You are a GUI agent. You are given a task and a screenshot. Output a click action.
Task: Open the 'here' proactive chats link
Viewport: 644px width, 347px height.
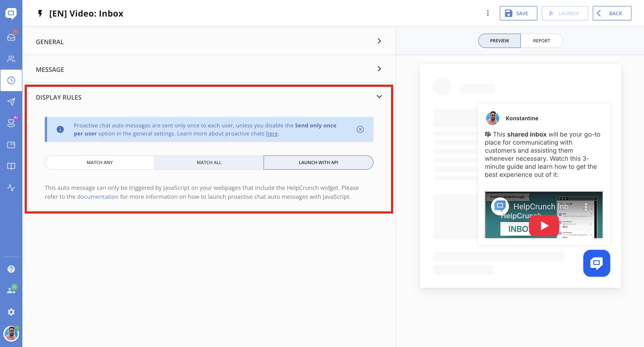click(272, 133)
